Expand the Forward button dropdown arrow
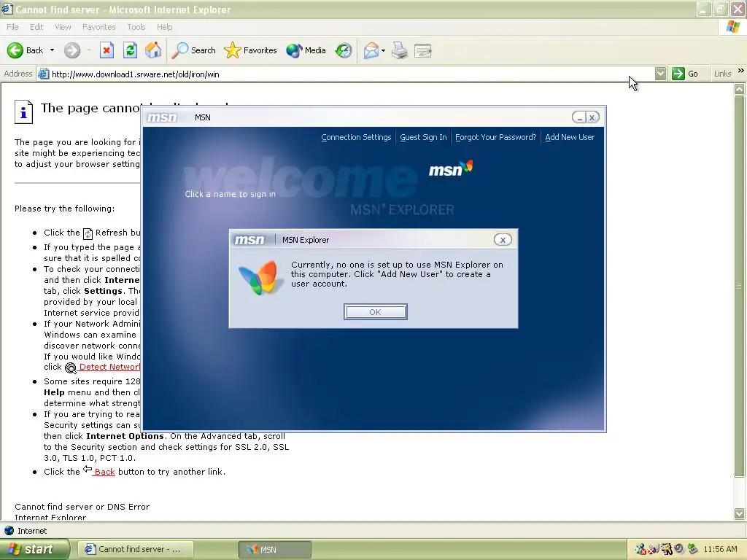 [89, 50]
